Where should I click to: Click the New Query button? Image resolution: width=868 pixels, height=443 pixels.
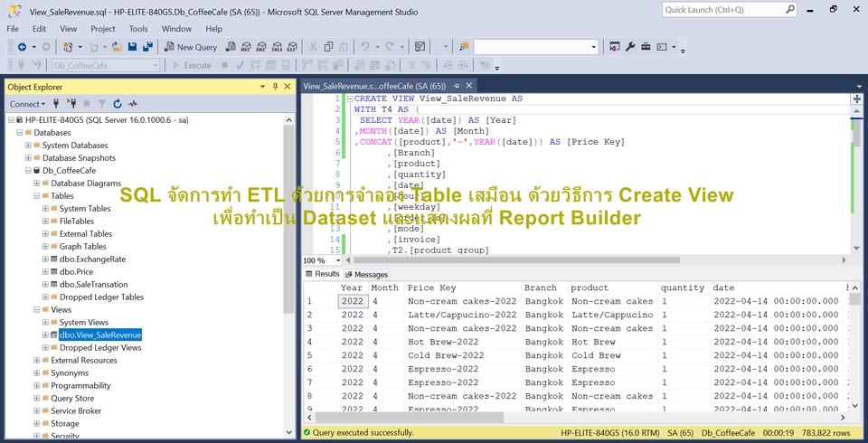[x=190, y=47]
